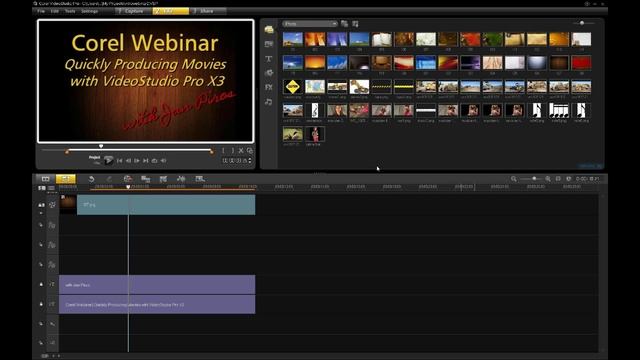Open the Edit menu

[55, 11]
